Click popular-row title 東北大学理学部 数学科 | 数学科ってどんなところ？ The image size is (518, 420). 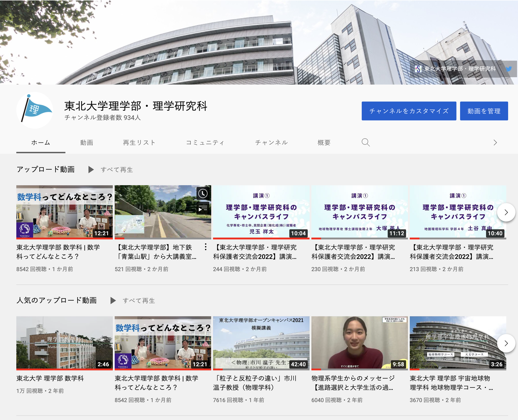pos(157,383)
